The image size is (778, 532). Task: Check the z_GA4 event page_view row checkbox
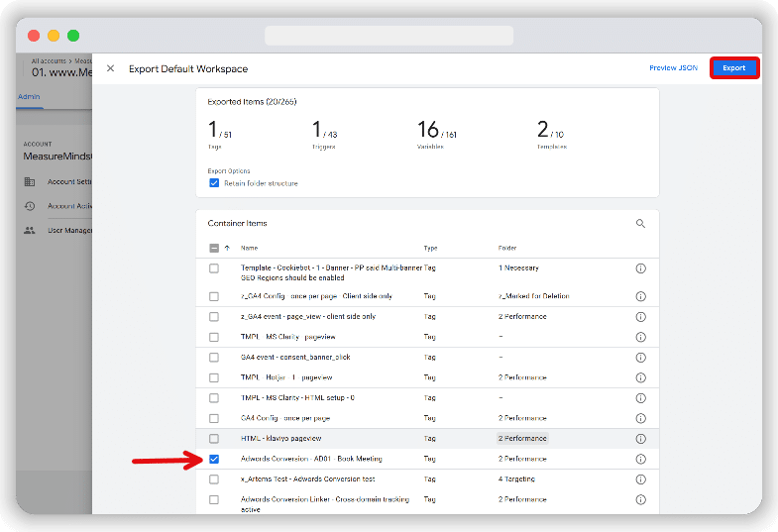214,317
